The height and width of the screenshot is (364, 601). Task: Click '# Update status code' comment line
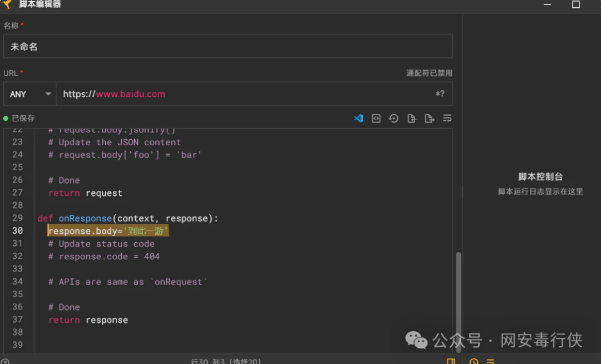click(101, 244)
